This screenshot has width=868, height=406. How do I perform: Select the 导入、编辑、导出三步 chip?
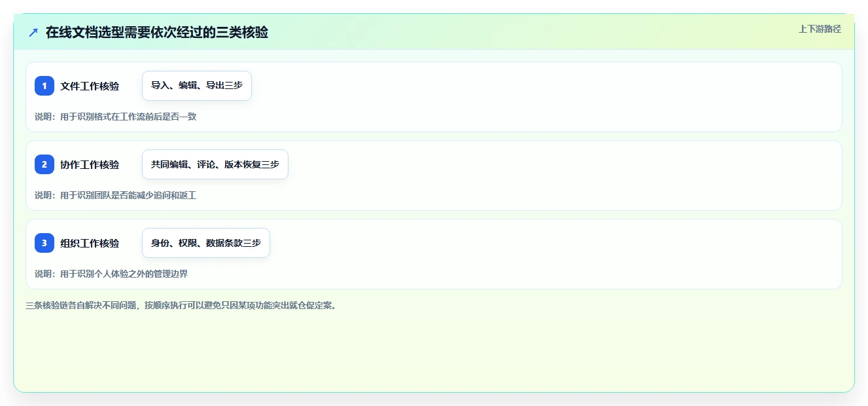(197, 86)
